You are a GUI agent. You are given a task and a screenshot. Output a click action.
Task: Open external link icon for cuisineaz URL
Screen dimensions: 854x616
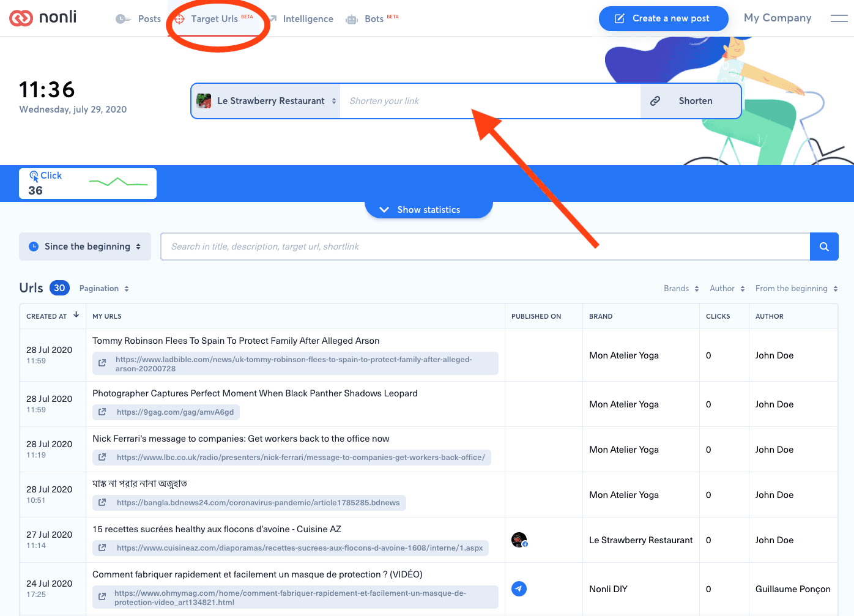pos(102,548)
